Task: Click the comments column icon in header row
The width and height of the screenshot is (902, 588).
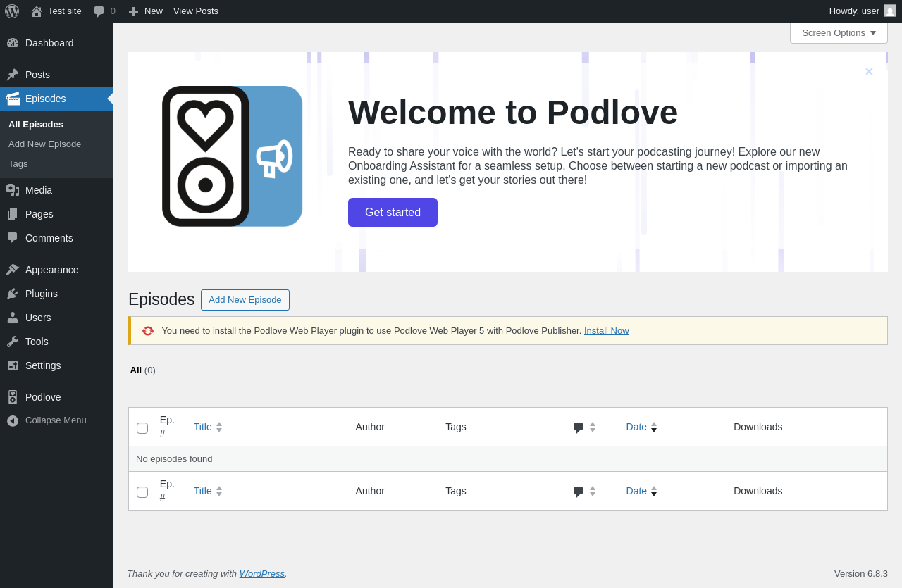Action: click(x=578, y=427)
